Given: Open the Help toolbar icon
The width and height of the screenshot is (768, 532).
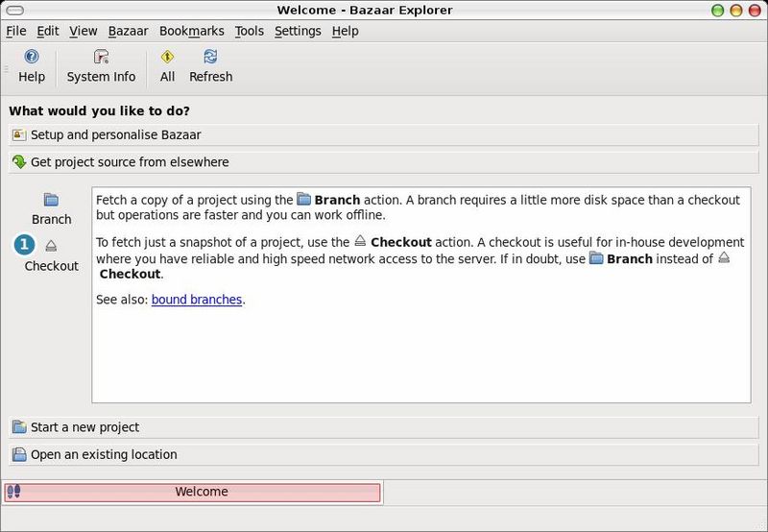Looking at the screenshot, I should coord(32,57).
